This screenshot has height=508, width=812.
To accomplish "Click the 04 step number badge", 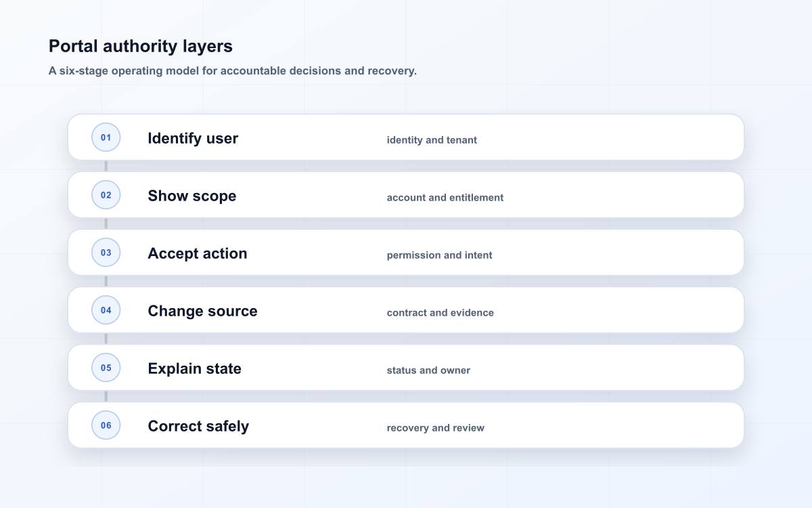I will (x=106, y=310).
